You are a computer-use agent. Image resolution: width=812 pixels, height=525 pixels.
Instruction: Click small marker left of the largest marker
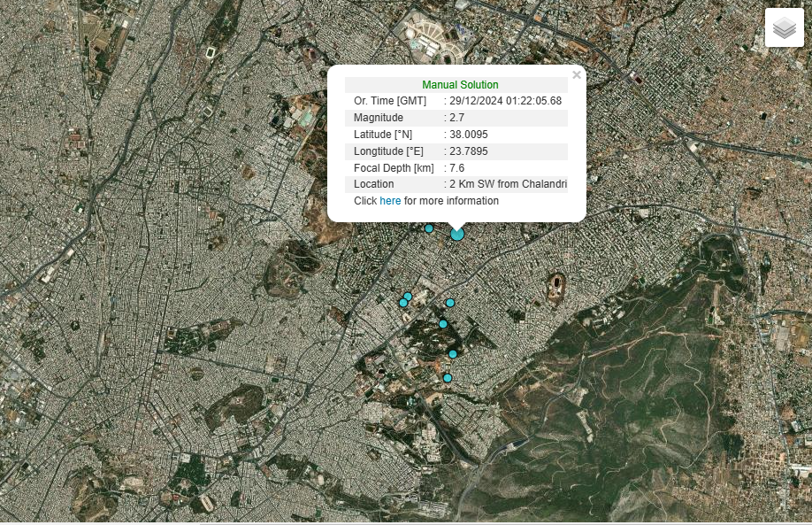(429, 228)
